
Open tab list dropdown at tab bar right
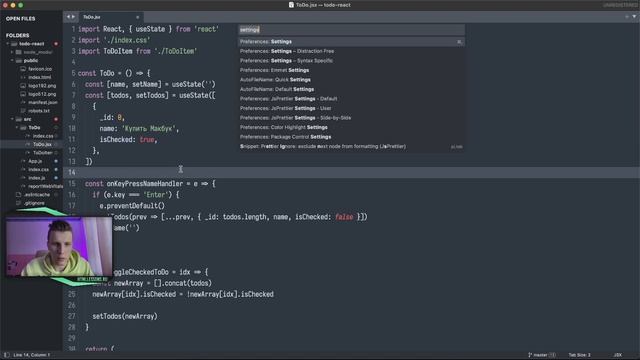634,17
